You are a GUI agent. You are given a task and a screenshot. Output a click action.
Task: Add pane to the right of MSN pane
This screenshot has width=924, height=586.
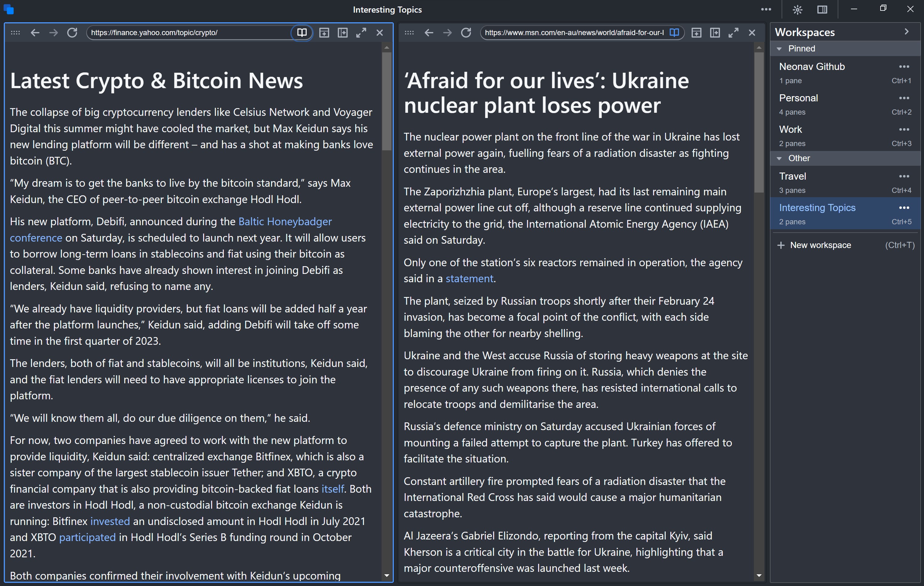point(715,33)
